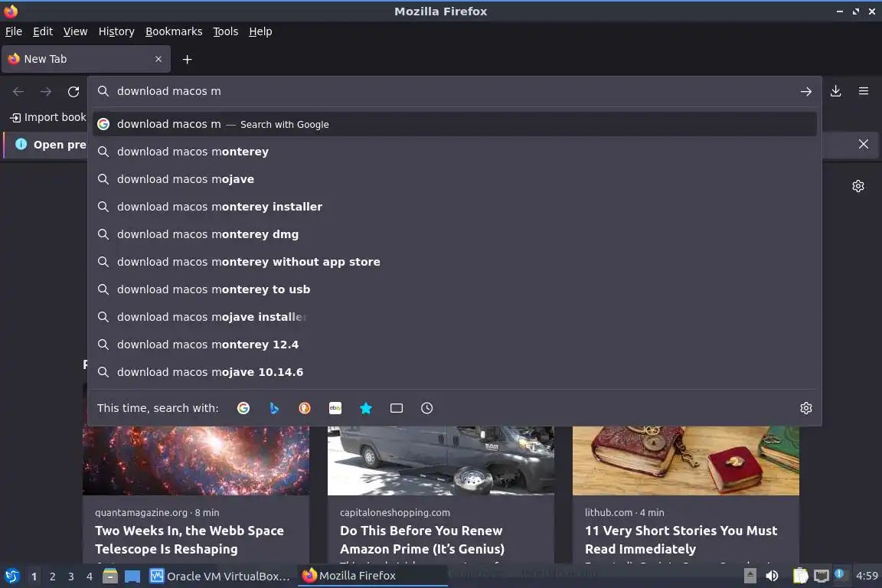Click the show desktop taskbar icon

click(132, 577)
